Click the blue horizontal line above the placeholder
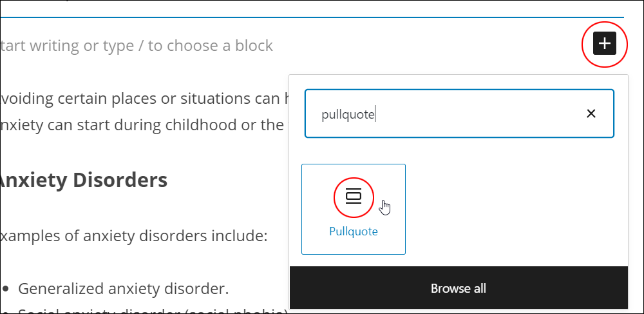 [x=312, y=17]
